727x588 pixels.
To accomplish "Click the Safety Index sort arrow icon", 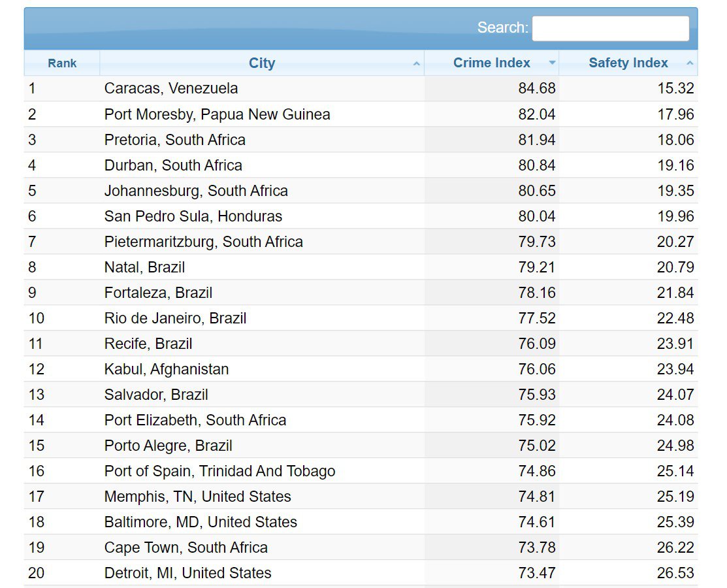I will [690, 63].
